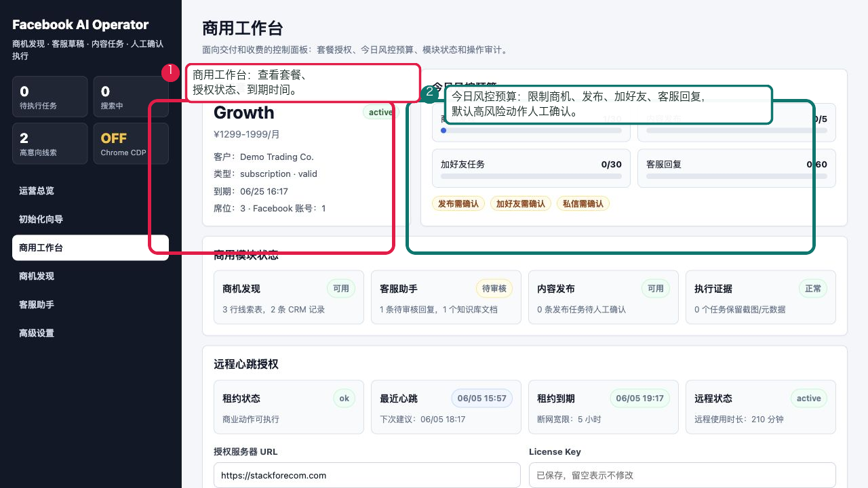This screenshot has width=868, height=488.
Task: Click the 远程使用时长：210 分钟 text
Action: pos(739,420)
